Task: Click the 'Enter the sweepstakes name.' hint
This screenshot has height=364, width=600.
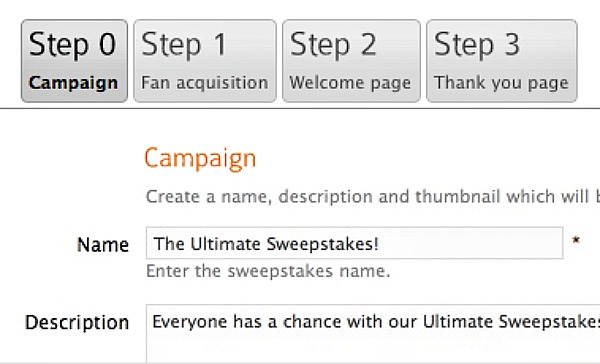Action: point(268,271)
